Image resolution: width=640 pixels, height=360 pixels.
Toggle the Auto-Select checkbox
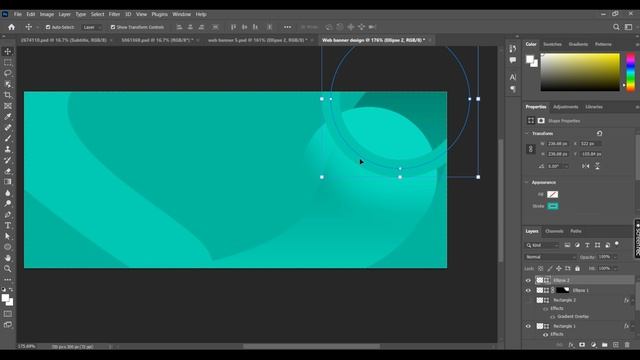pyautogui.click(x=48, y=27)
